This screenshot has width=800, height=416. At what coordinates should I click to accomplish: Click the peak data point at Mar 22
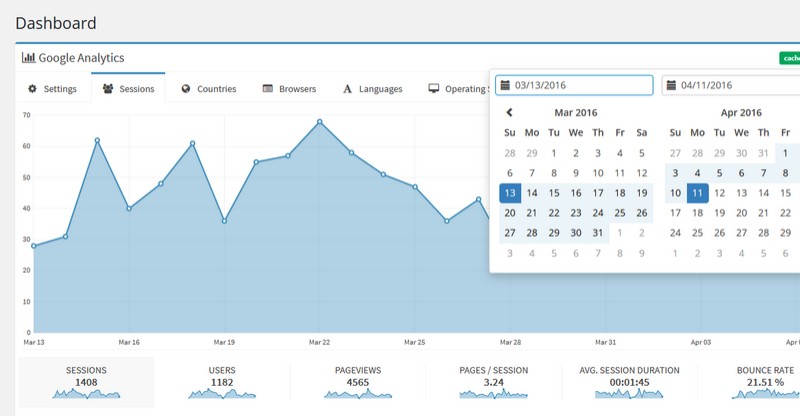(x=319, y=122)
